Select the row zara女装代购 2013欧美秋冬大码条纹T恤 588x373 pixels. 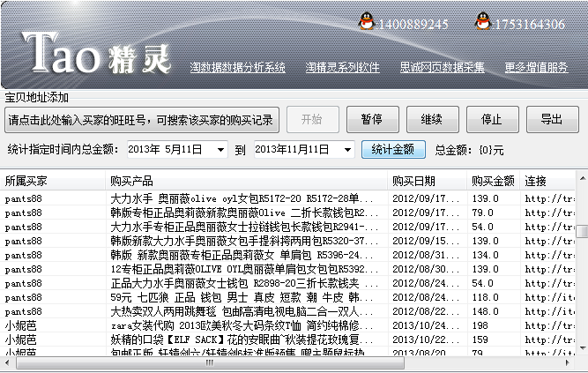287,325
